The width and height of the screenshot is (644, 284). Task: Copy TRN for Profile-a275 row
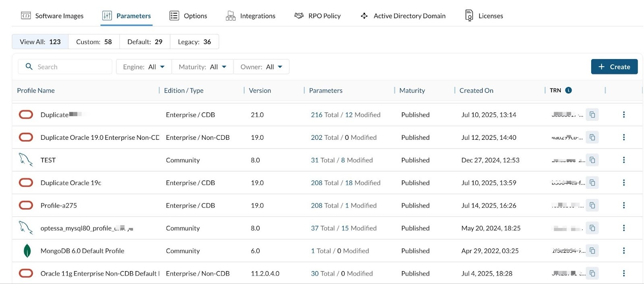coord(592,205)
